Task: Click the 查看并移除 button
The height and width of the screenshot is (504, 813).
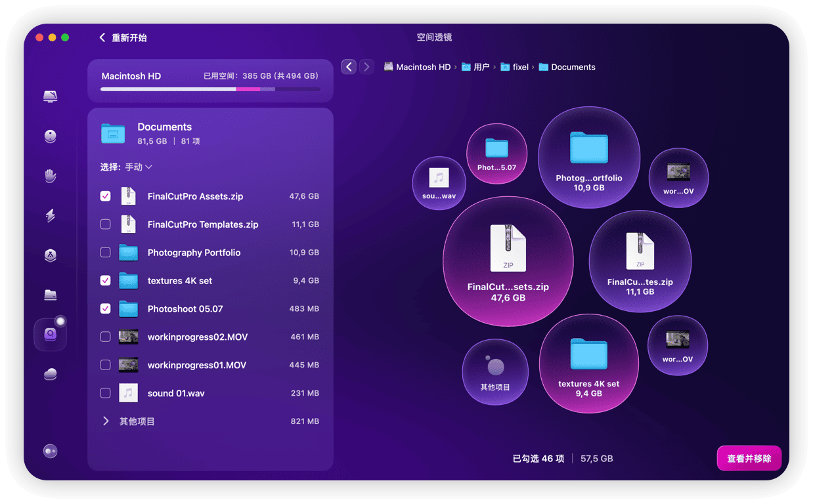Action: pyautogui.click(x=749, y=459)
